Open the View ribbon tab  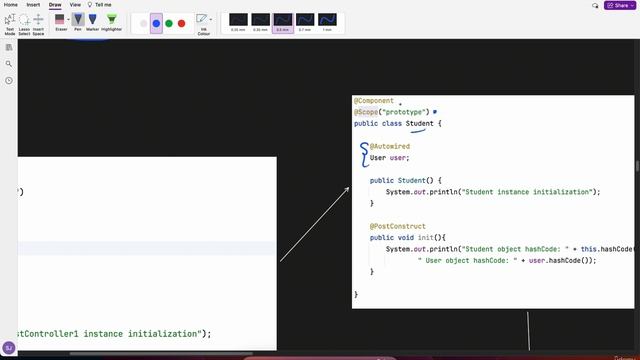tap(75, 5)
